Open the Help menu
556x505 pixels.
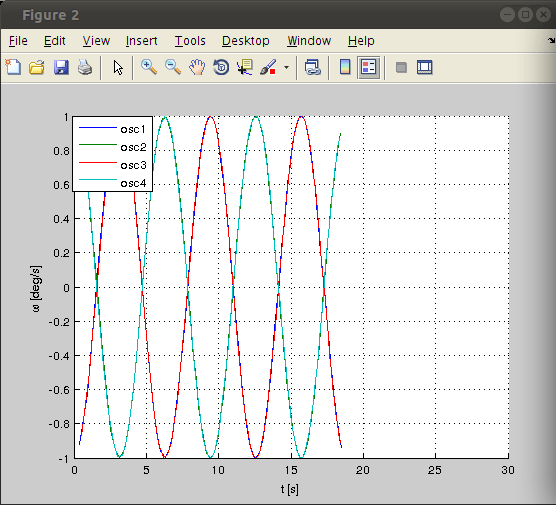pyautogui.click(x=361, y=41)
